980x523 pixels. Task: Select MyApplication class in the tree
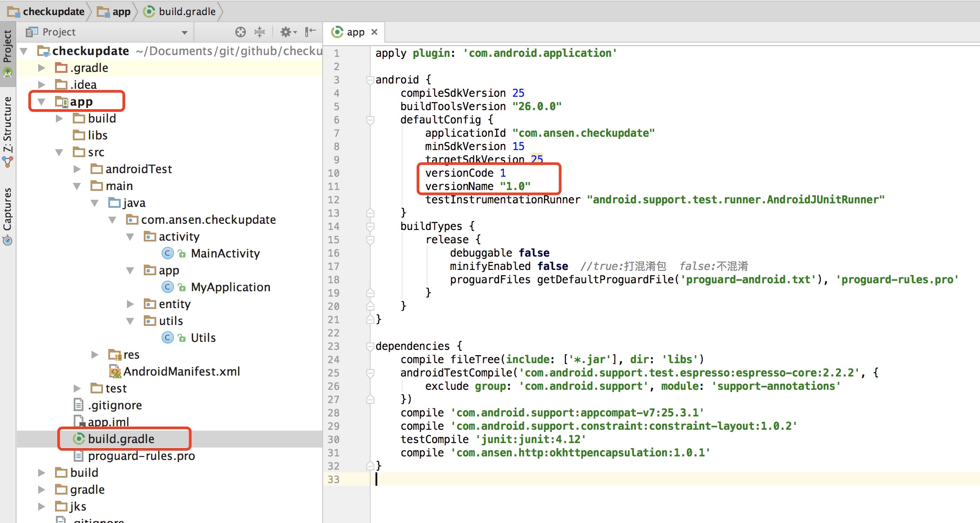[230, 287]
